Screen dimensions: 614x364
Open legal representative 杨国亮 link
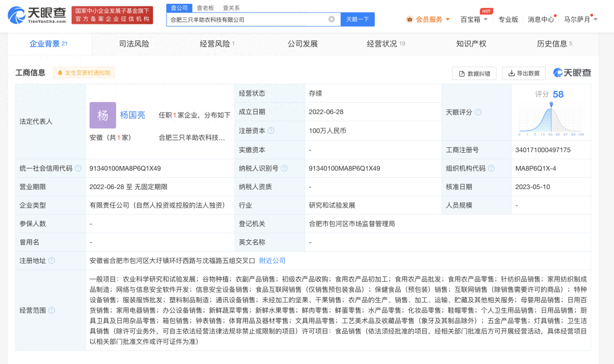click(132, 115)
